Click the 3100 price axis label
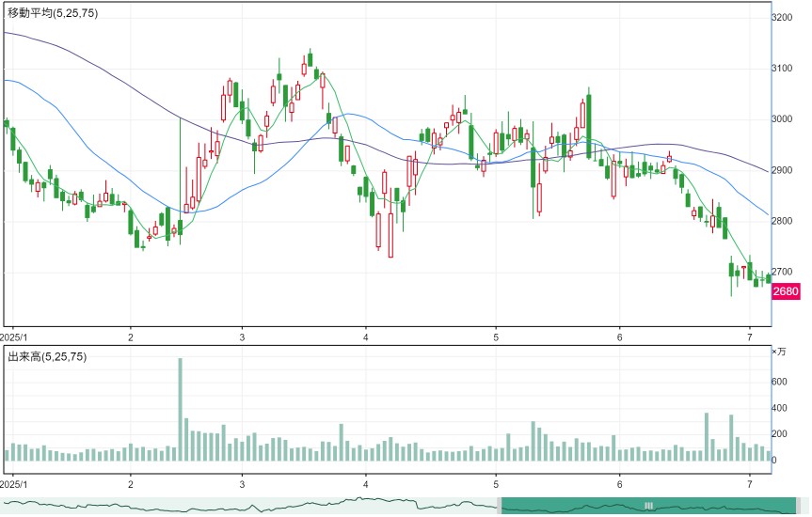This screenshot has height=517, width=812. pyautogui.click(x=782, y=69)
